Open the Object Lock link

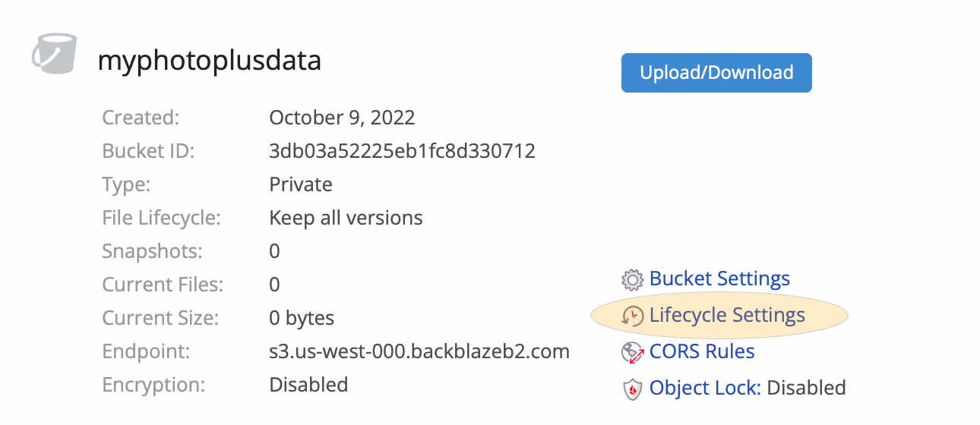coord(705,388)
